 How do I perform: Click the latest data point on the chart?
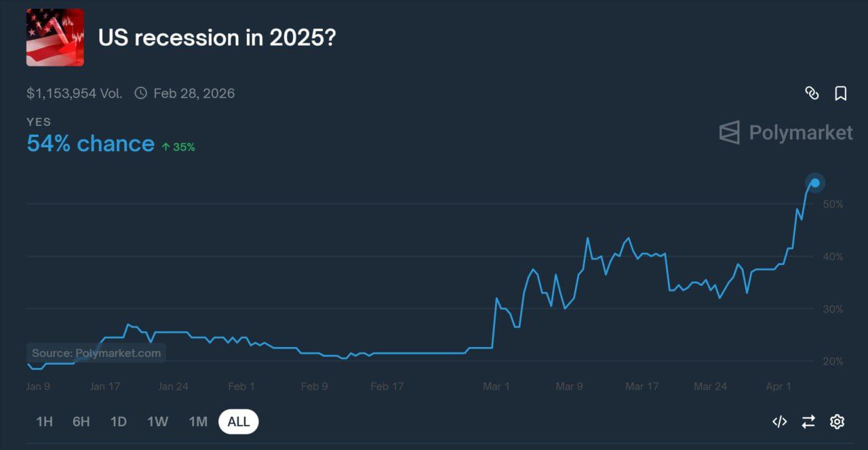click(815, 182)
